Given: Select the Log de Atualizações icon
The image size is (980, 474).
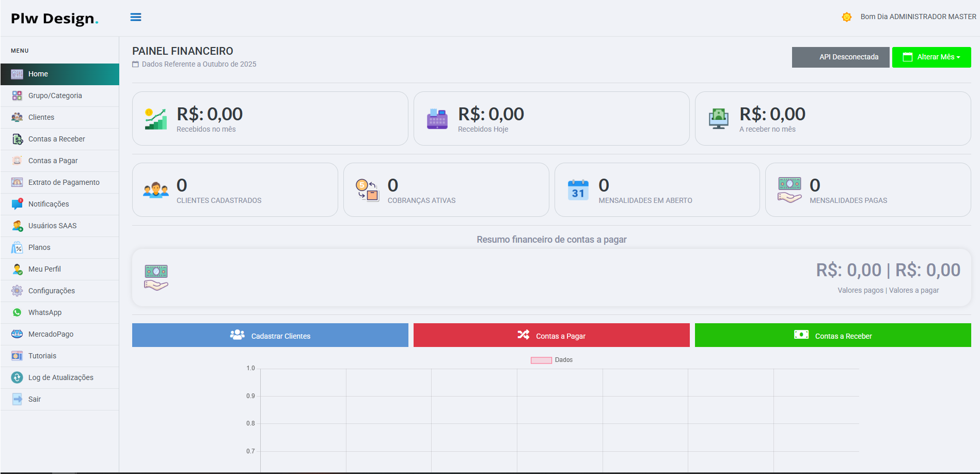Looking at the screenshot, I should tap(17, 377).
